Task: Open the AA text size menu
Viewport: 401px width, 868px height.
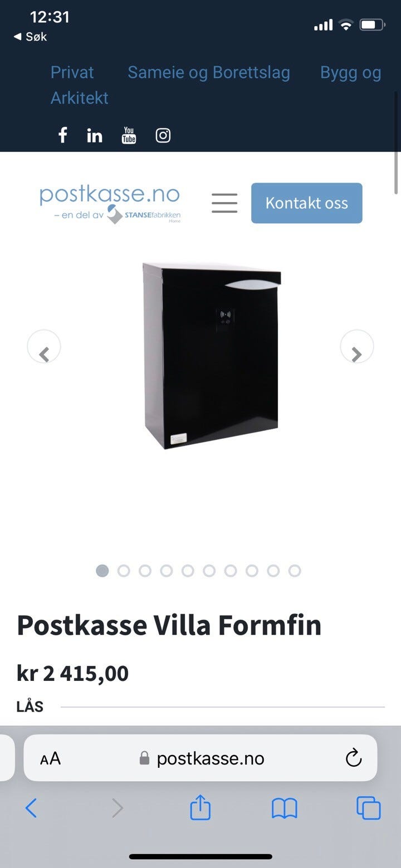Action: (x=50, y=758)
